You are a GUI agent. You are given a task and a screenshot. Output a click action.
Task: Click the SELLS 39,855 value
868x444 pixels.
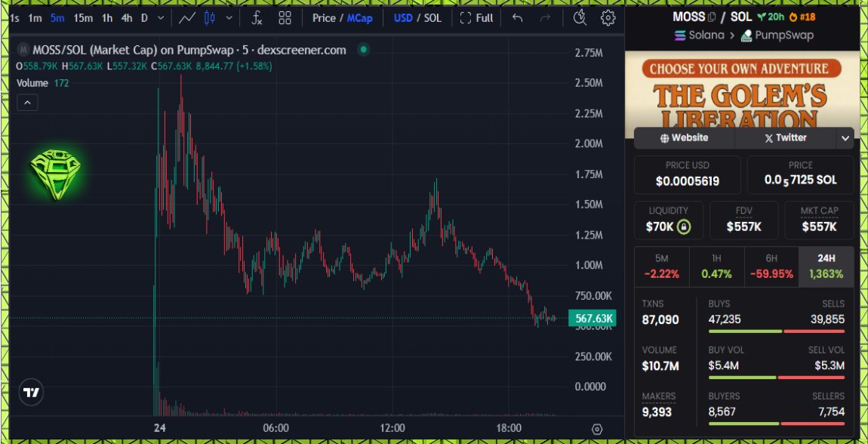[828, 319]
